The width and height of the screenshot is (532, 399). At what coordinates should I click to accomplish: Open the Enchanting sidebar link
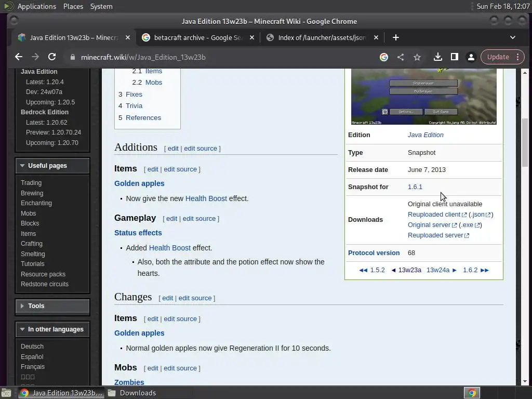pyautogui.click(x=36, y=203)
